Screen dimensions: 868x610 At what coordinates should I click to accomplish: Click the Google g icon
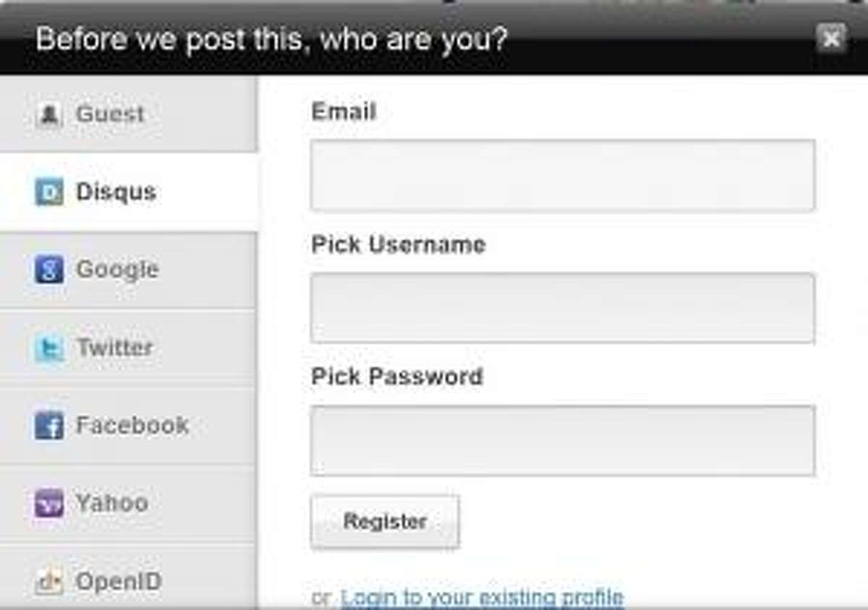pos(48,270)
